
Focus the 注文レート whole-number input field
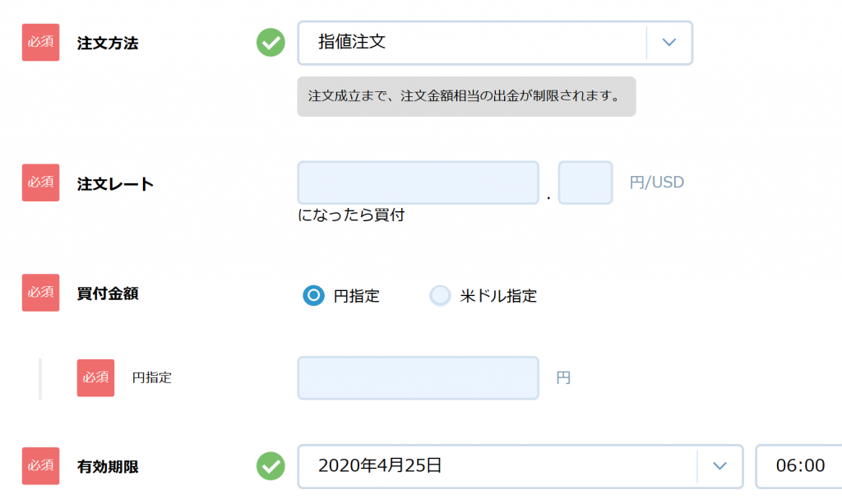(418, 183)
